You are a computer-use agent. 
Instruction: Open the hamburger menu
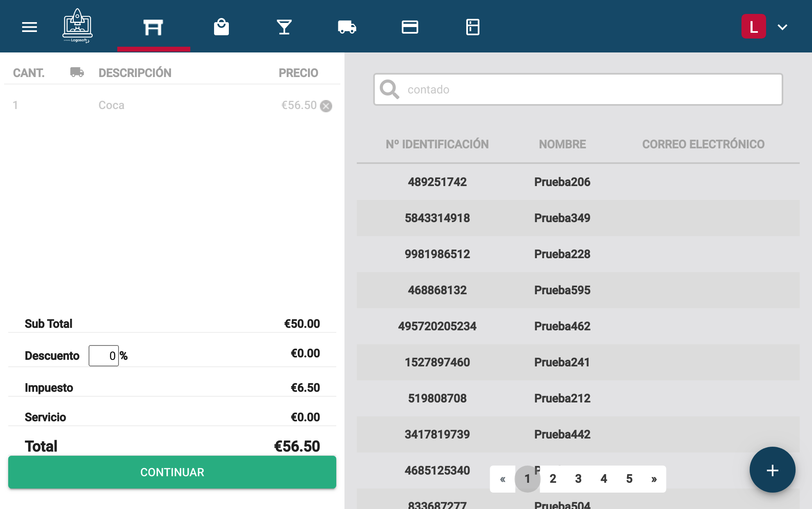click(x=29, y=27)
